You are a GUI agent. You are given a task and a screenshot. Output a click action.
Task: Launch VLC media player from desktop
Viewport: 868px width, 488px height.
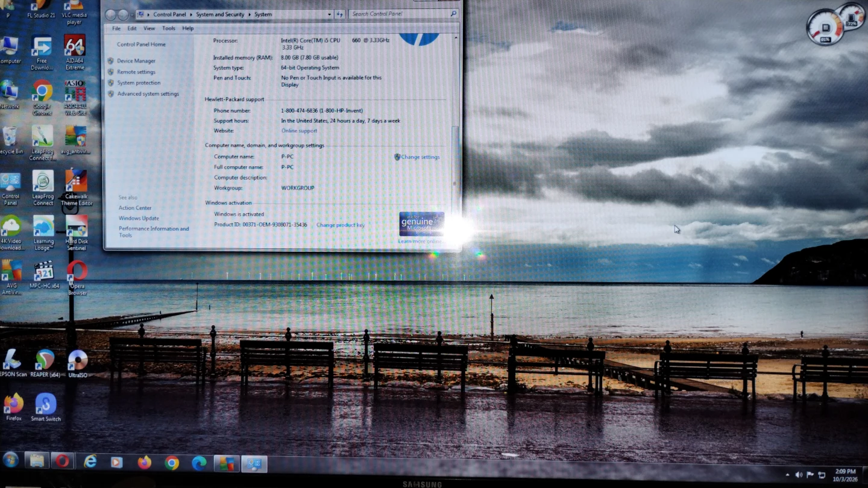pyautogui.click(x=75, y=12)
